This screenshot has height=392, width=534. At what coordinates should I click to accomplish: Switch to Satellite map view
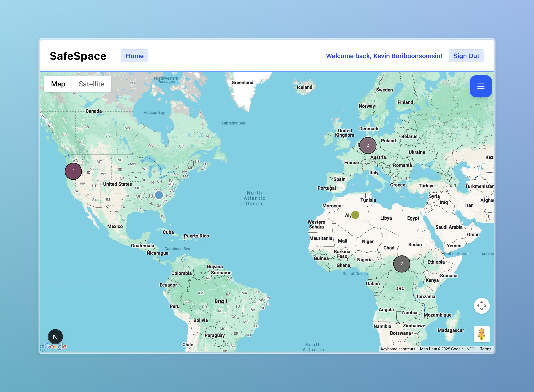(91, 84)
